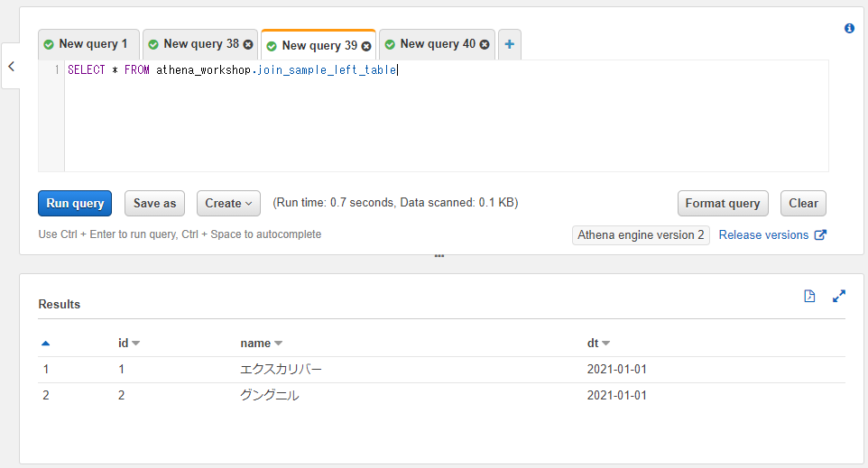
Task: Sort results by dt column
Action: 598,343
